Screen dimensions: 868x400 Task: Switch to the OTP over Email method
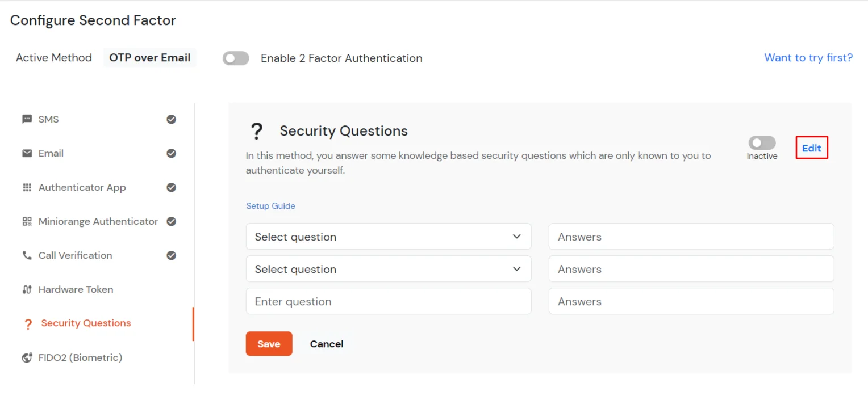[x=149, y=57]
